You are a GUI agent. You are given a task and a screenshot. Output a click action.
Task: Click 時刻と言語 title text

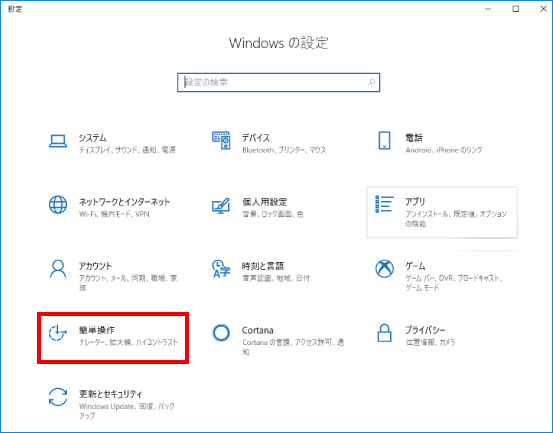point(263,266)
